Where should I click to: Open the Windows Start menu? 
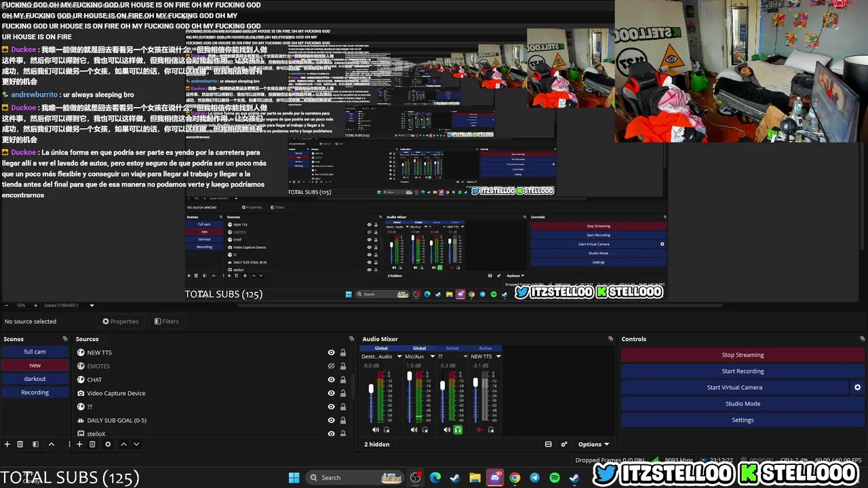[294, 478]
